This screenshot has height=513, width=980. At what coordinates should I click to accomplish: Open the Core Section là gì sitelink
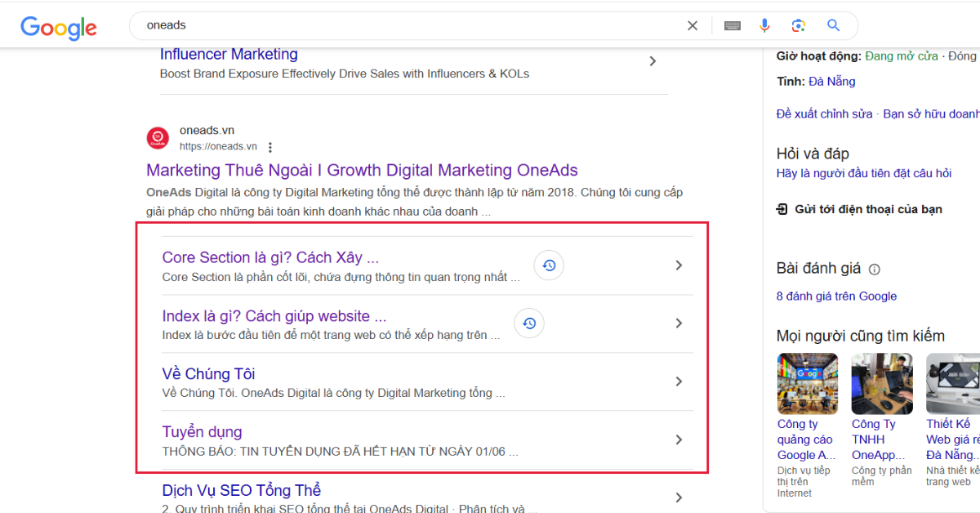(270, 257)
